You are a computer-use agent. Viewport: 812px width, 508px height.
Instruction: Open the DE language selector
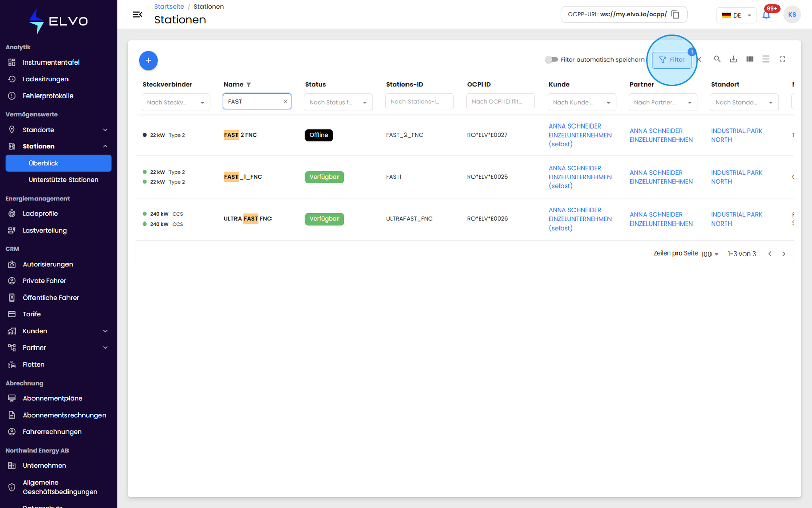coord(736,15)
